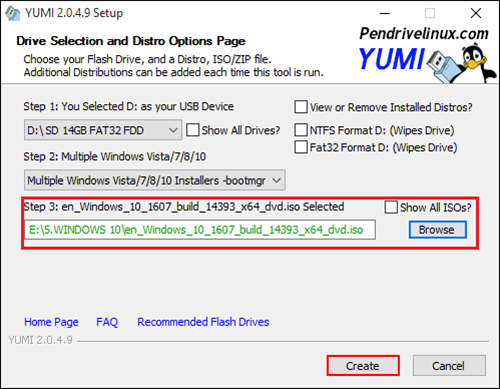Click the YUMI setup title bar icon

pos(13,13)
